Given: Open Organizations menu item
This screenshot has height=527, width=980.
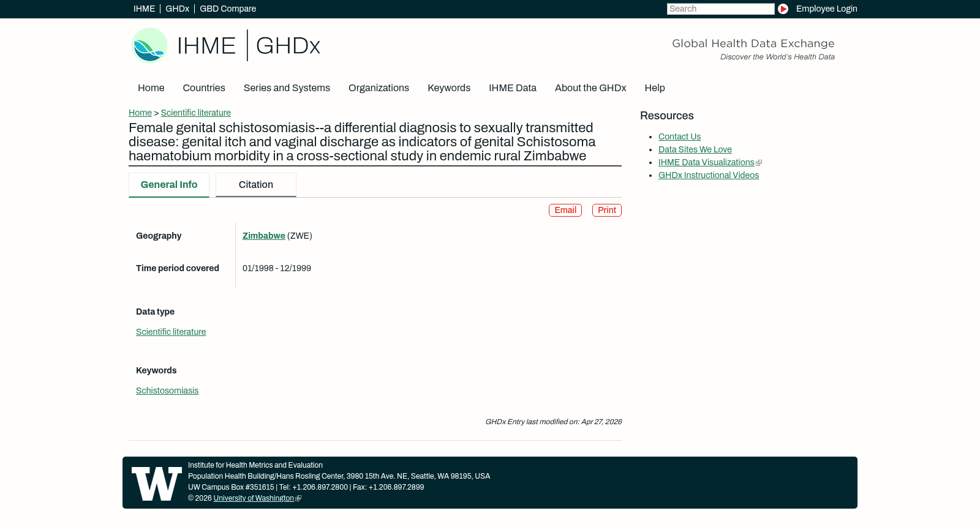Looking at the screenshot, I should click(x=379, y=88).
